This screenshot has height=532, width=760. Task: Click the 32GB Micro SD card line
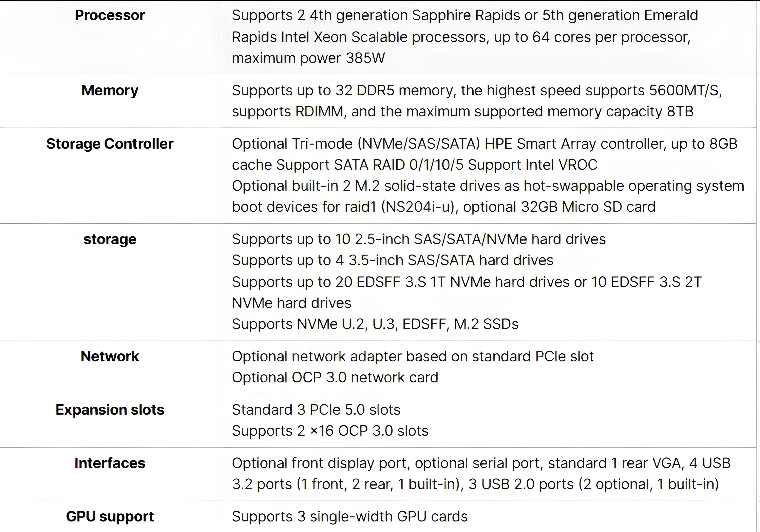[x=443, y=207]
